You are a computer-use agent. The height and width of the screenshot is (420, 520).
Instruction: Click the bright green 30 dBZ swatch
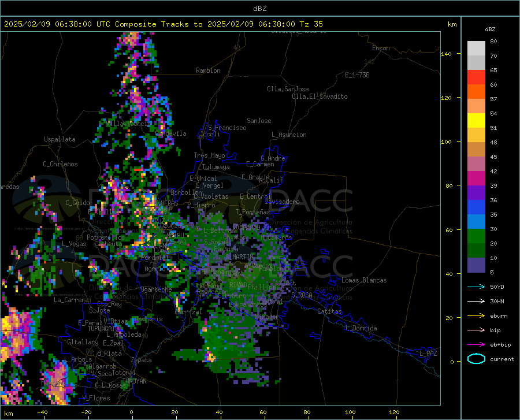(x=476, y=236)
